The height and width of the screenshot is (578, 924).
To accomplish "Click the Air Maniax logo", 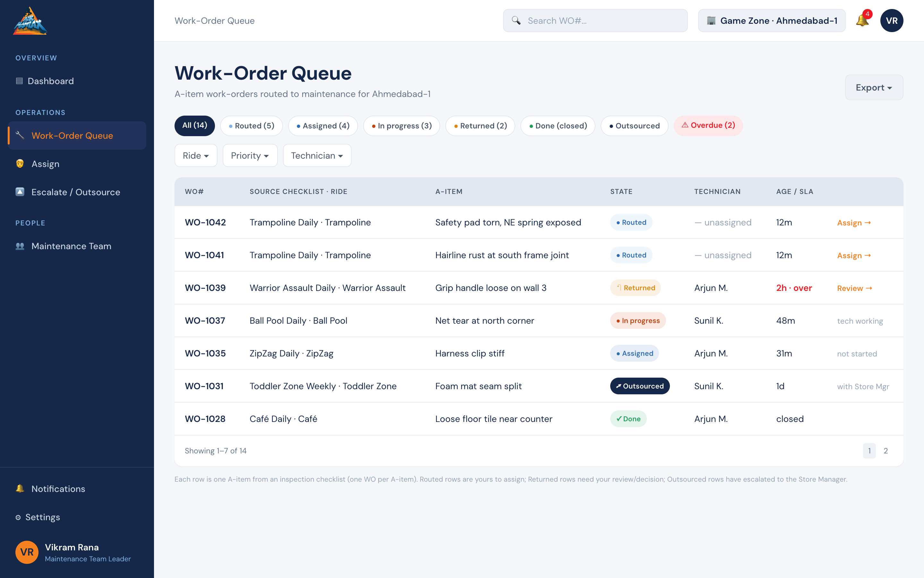I will pyautogui.click(x=30, y=21).
